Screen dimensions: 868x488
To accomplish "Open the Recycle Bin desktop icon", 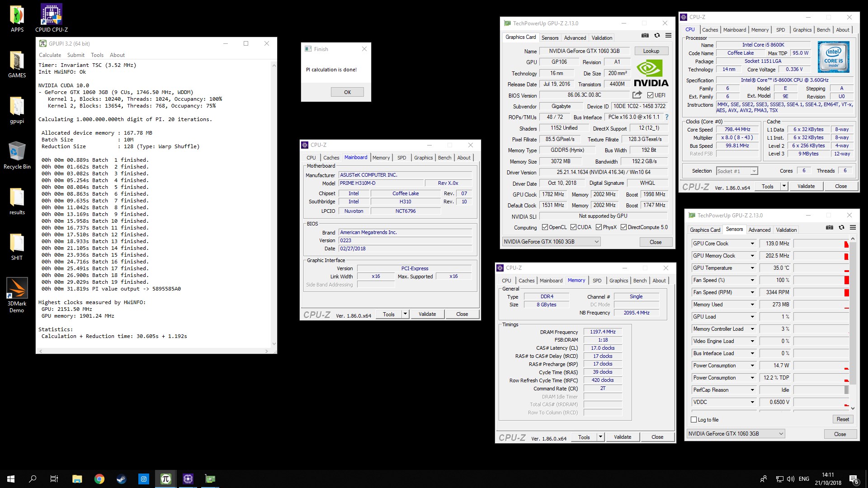I will pyautogui.click(x=17, y=155).
